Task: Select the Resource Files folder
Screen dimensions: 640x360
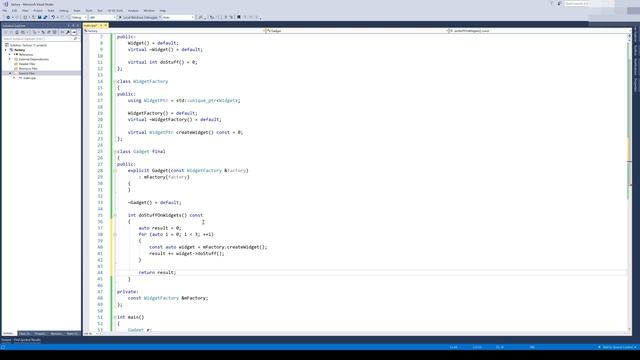Action: tap(28, 69)
